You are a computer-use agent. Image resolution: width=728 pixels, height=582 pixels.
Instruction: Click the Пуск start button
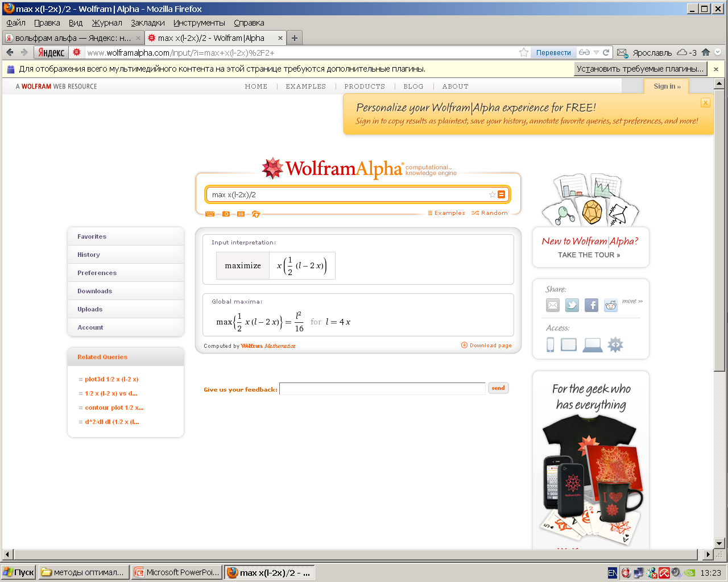point(19,572)
